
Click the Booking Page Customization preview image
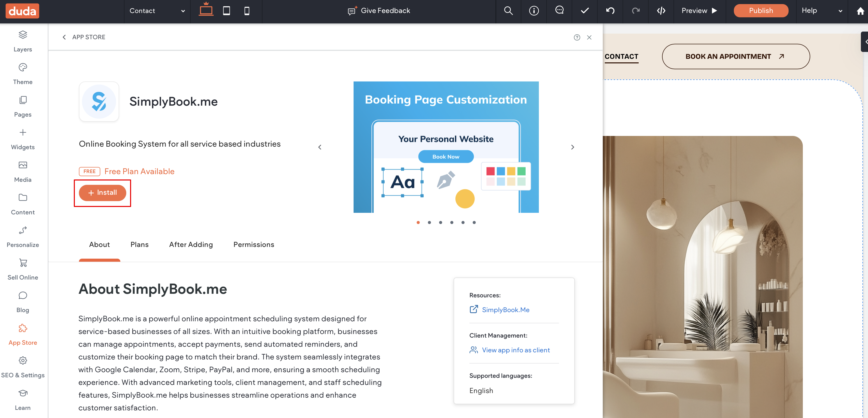pos(445,147)
